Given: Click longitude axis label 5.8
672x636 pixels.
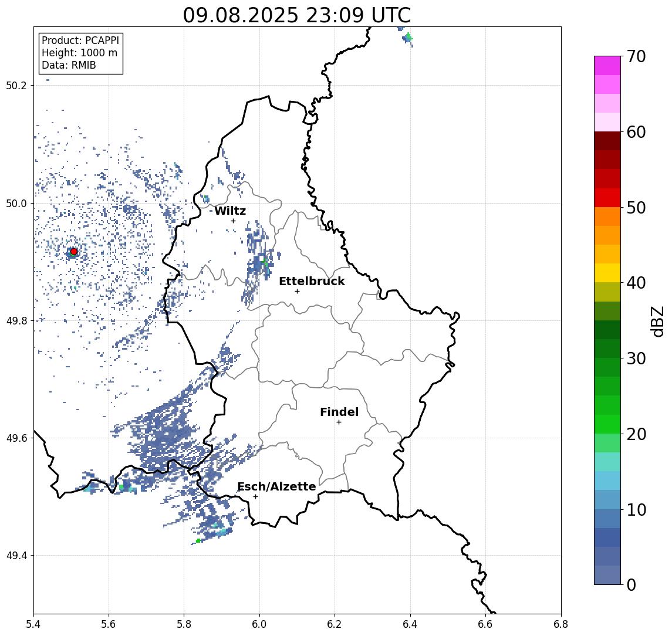Looking at the screenshot, I should 184,624.
